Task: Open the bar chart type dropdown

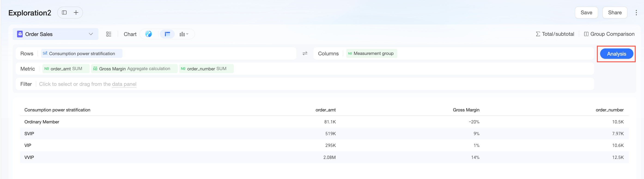Action: [x=184, y=34]
